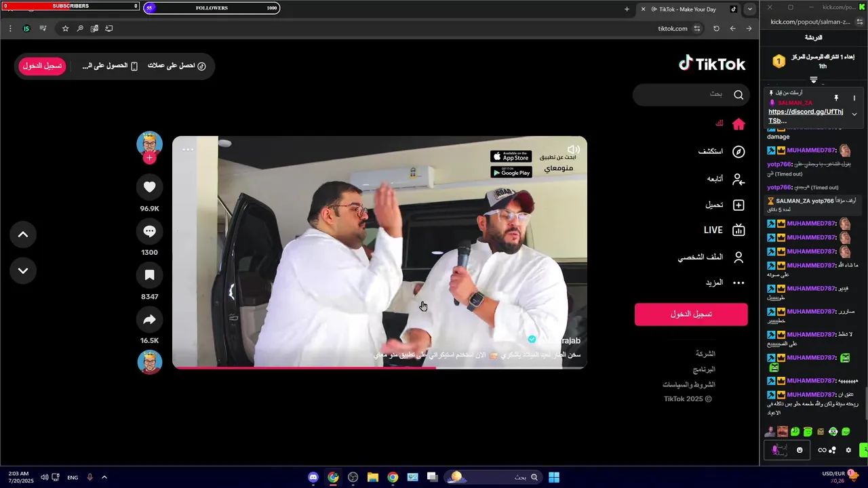The height and width of the screenshot is (488, 868).
Task: Open emoji picker in Kick chat input
Action: pyautogui.click(x=800, y=450)
